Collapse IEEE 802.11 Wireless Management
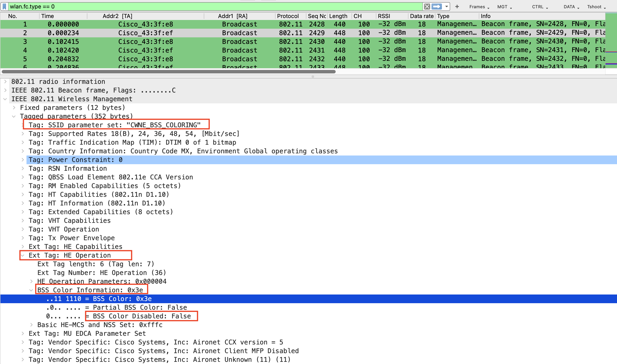The height and width of the screenshot is (364, 617). (5, 99)
